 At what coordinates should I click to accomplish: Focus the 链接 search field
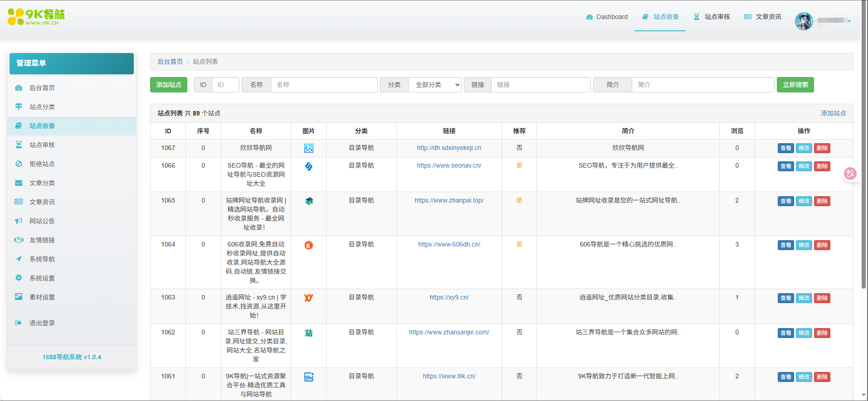(x=541, y=85)
